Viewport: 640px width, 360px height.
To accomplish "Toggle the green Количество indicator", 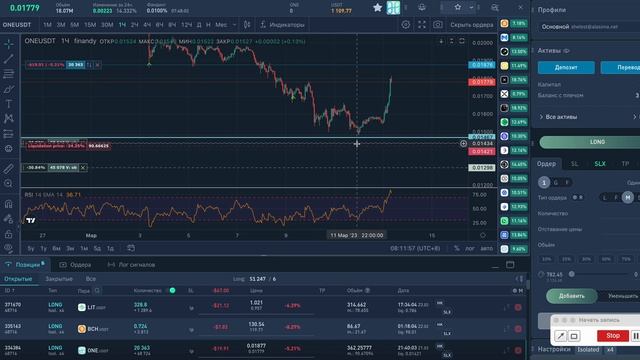I will pos(172,291).
